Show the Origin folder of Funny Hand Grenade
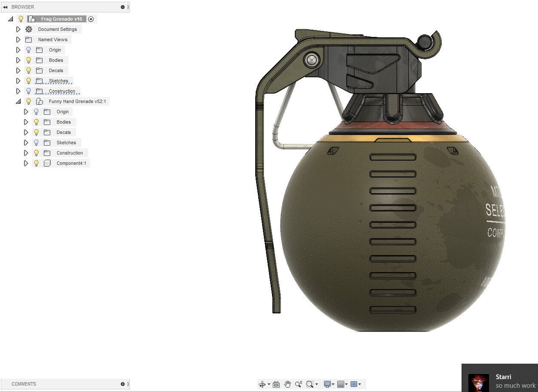Viewport: 538px width, 392px height. 36,112
